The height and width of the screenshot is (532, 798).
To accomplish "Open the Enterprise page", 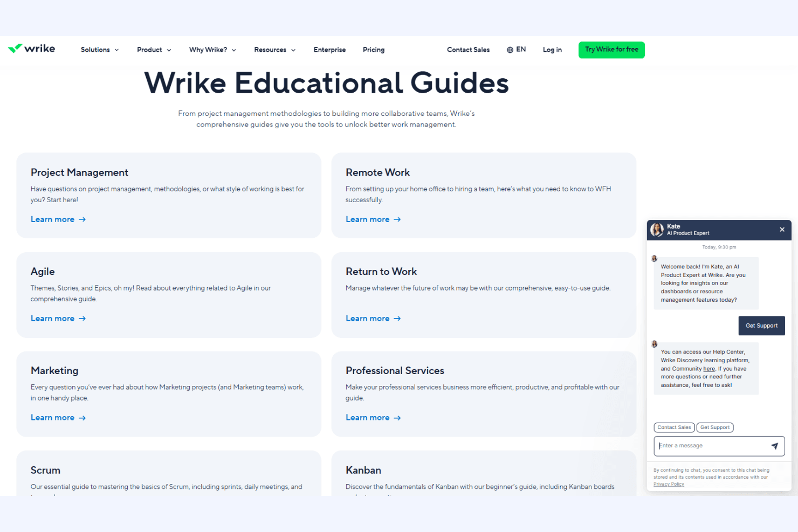I will click(x=329, y=50).
